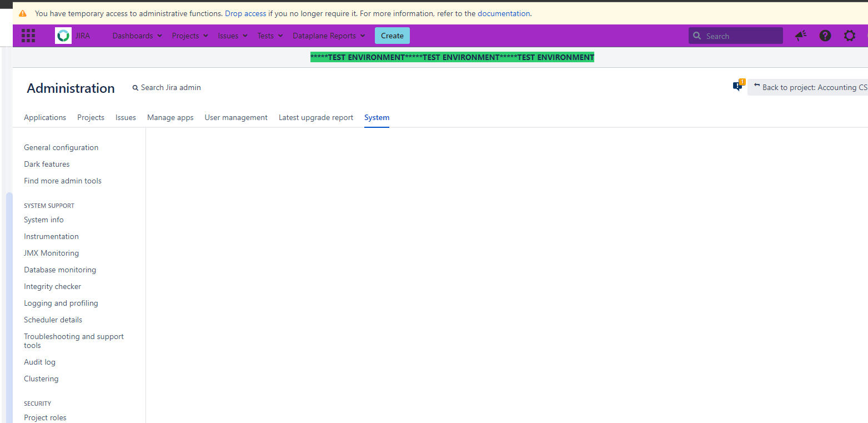This screenshot has height=423, width=868.
Task: Open Database monitoring in sidebar
Action: tap(60, 270)
